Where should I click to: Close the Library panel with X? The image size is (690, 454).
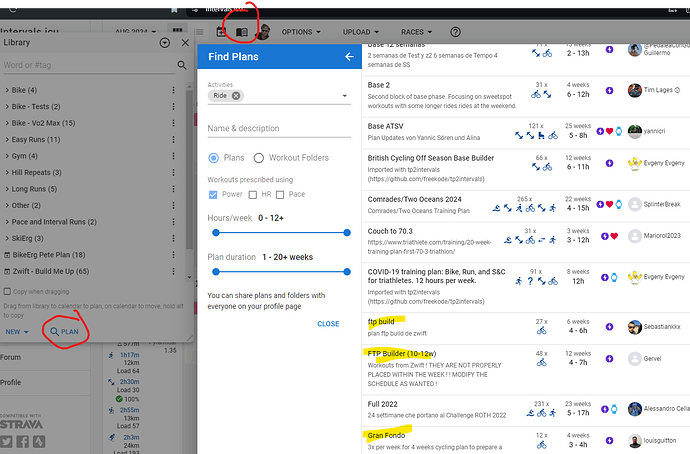click(185, 43)
